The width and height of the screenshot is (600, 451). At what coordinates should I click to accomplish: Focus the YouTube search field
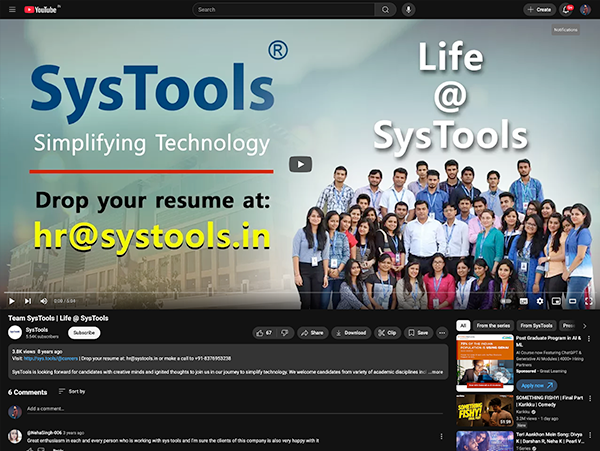point(284,10)
